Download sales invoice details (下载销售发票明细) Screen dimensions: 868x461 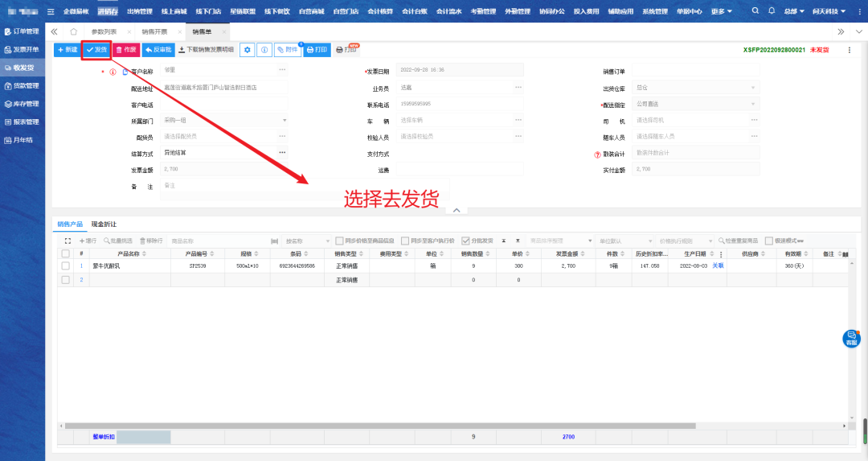pos(206,50)
